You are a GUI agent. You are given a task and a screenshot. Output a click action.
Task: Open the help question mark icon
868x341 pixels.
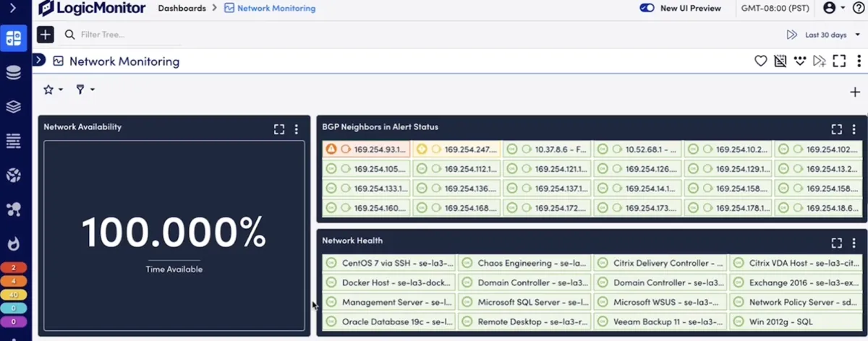[858, 8]
